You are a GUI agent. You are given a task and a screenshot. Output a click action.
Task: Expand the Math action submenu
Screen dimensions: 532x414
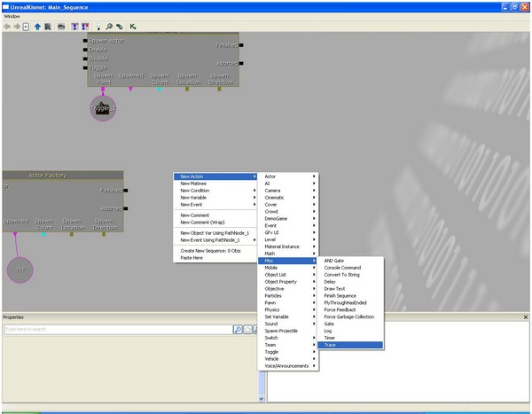coord(287,254)
